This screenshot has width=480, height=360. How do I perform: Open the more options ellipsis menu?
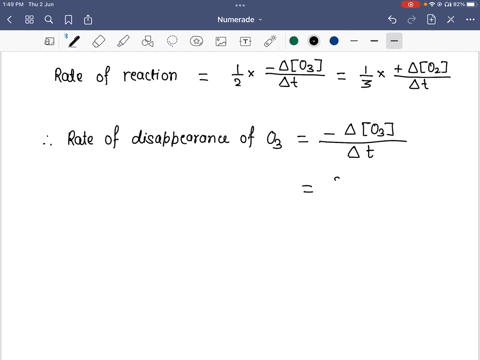pos(470,20)
